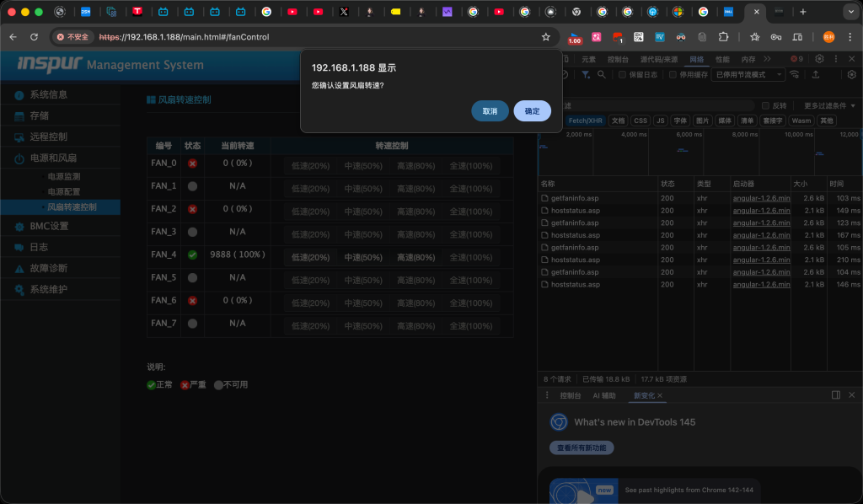Viewport: 863px width, 504px height.
Task: Check the 反转 filter checkbox
Action: (765, 105)
